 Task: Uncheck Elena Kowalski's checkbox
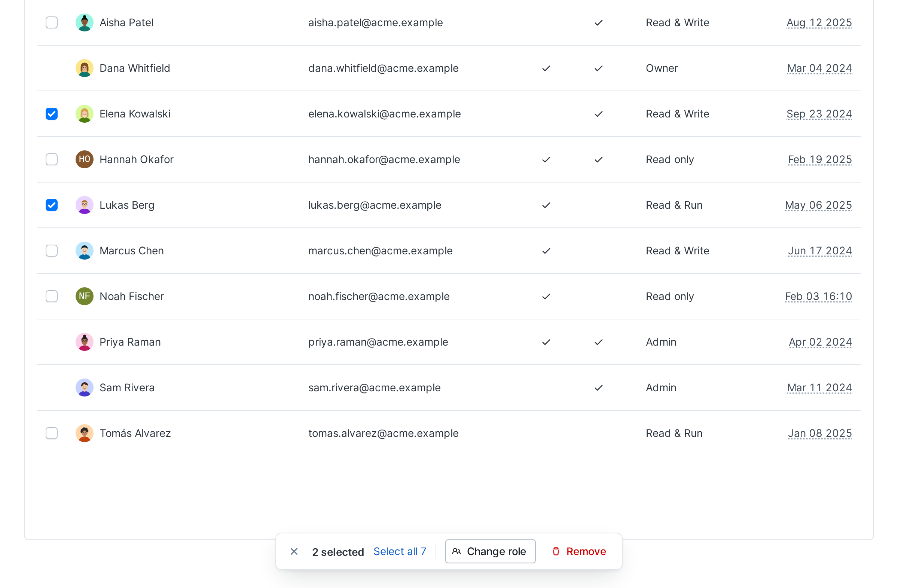pyautogui.click(x=52, y=114)
